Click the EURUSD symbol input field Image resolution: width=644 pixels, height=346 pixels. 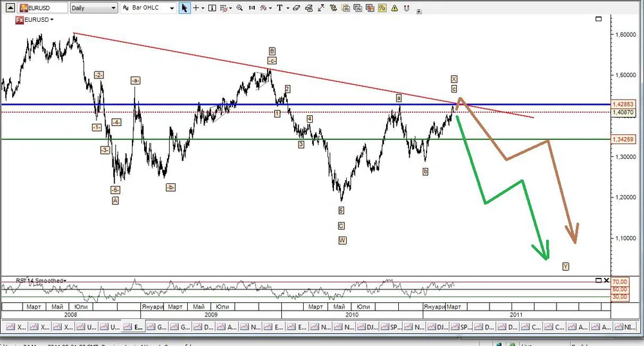point(44,8)
